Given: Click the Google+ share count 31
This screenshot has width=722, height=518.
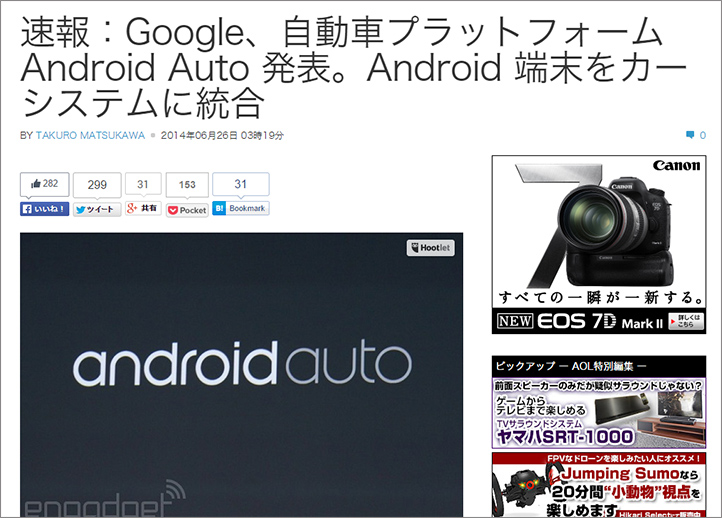Looking at the screenshot, I should pyautogui.click(x=143, y=184).
